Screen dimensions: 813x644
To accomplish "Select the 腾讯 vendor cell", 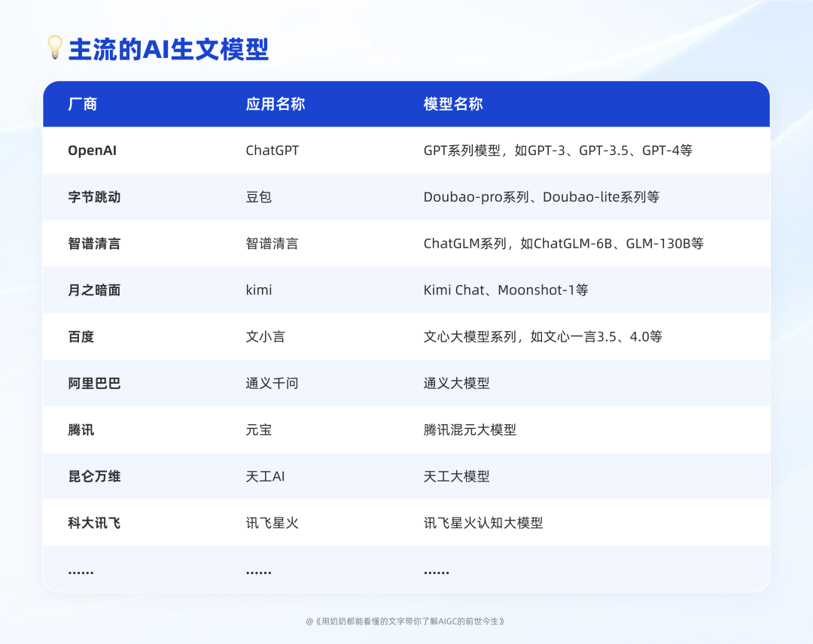I will (x=81, y=430).
